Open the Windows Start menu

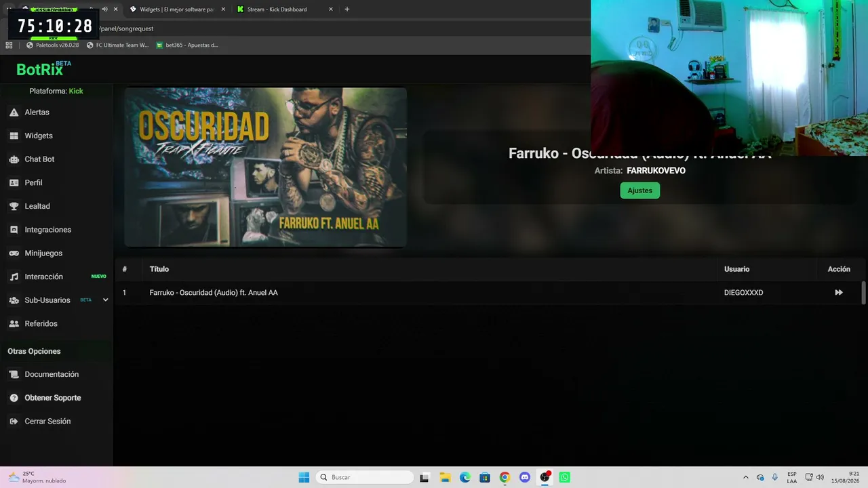point(304,477)
